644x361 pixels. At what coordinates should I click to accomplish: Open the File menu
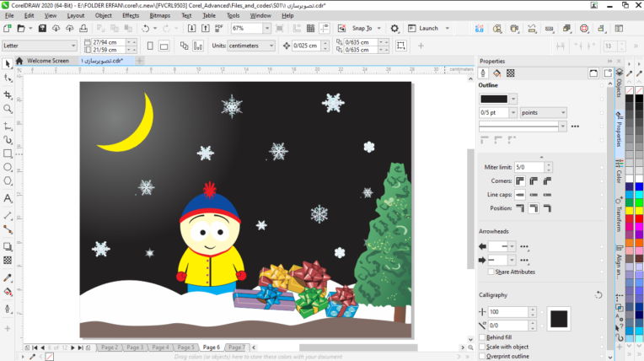(9, 15)
